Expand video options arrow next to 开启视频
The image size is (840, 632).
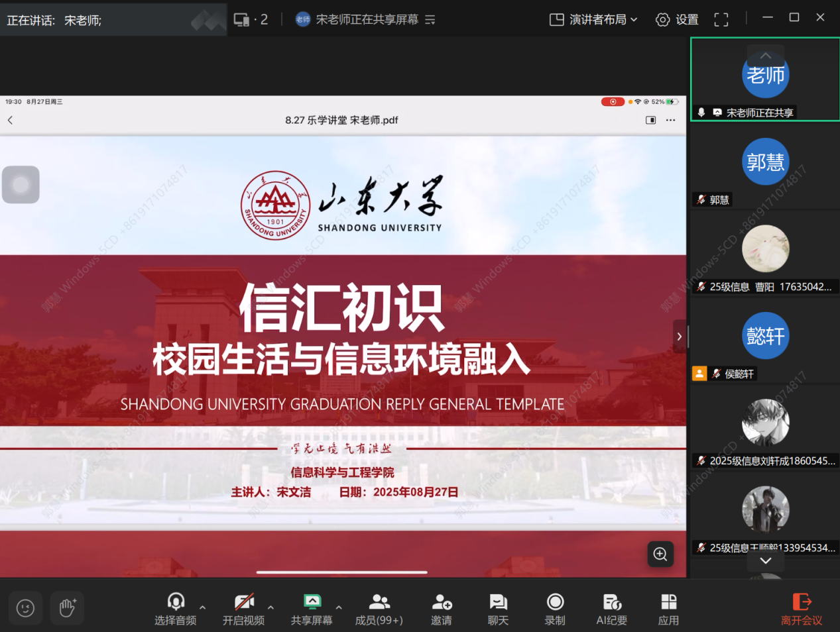pyautogui.click(x=270, y=607)
